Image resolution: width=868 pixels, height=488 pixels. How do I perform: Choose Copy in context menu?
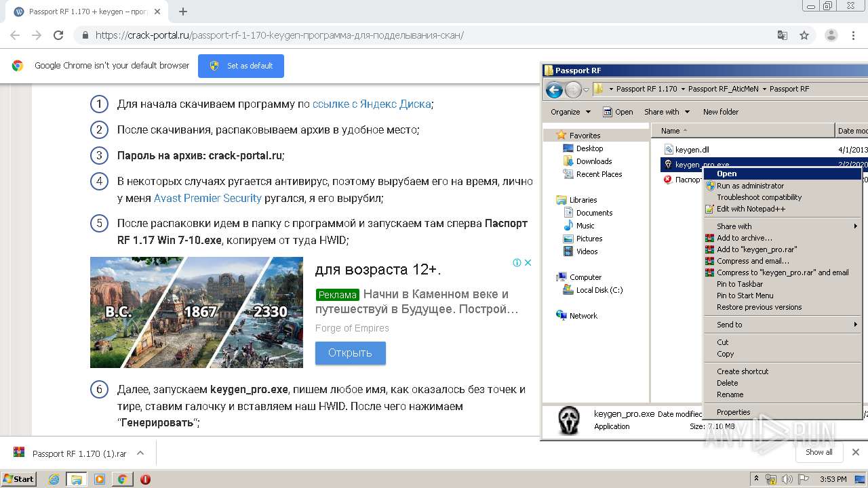click(x=782, y=354)
